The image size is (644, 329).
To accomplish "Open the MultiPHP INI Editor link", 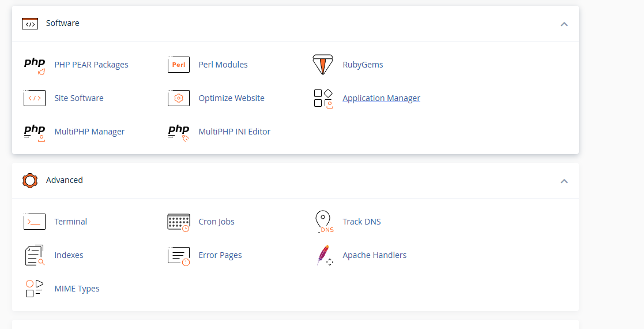I will (x=234, y=132).
